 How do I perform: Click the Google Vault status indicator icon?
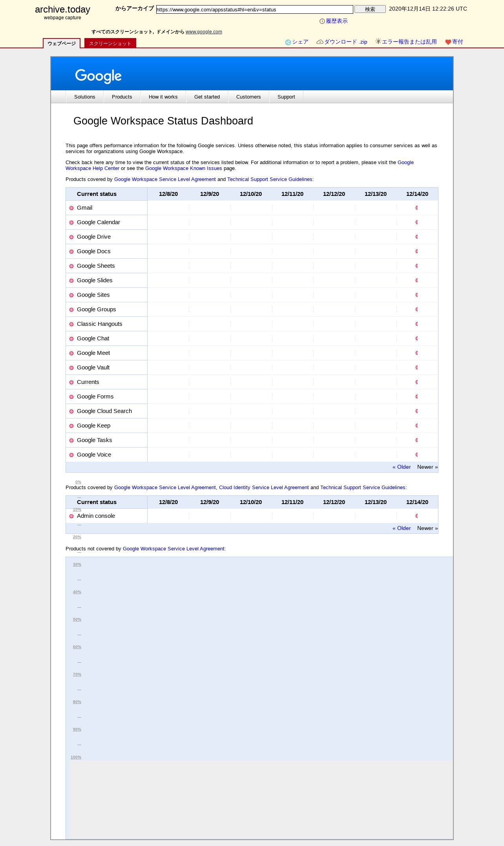[x=71, y=368]
